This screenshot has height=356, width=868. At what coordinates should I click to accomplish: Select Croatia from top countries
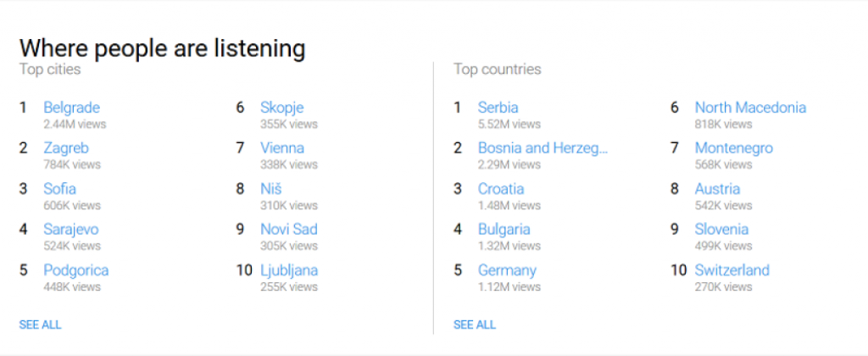[500, 189]
